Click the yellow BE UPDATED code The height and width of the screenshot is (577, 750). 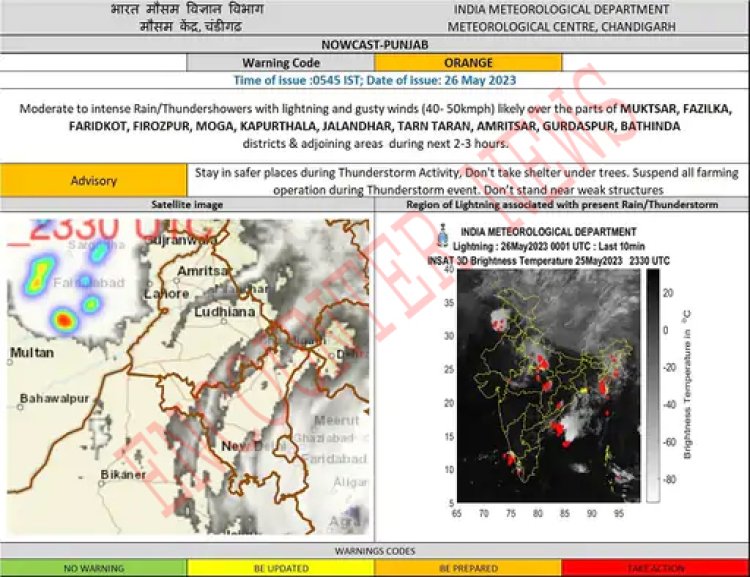point(281,568)
